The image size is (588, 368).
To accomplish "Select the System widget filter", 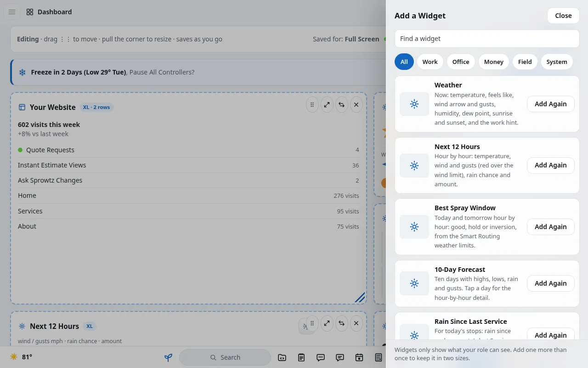I will 557,62.
